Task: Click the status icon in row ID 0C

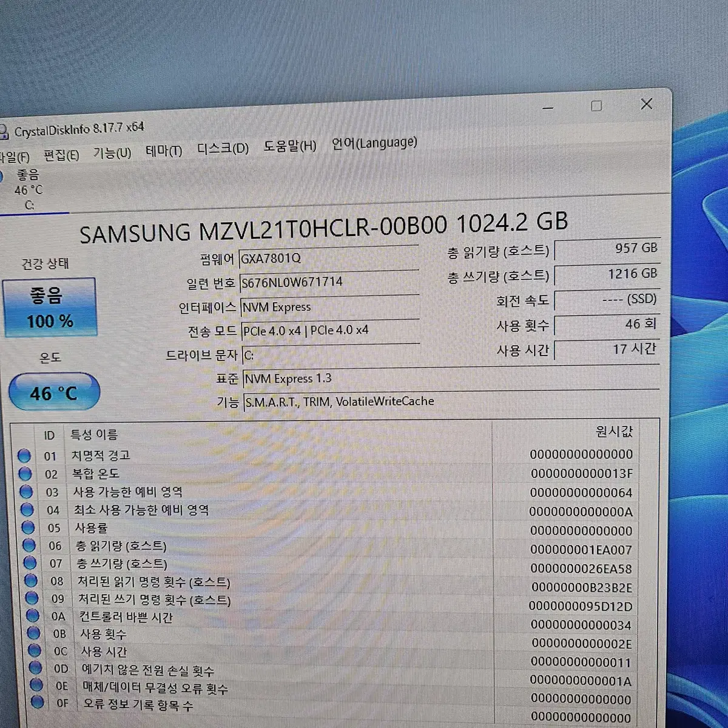Action: (x=35, y=650)
